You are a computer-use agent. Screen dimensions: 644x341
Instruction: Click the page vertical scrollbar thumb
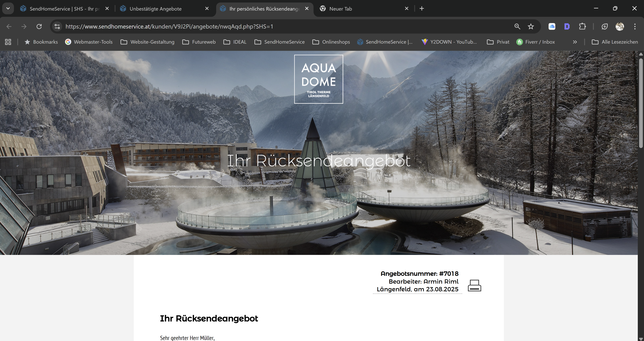pyautogui.click(x=641, y=103)
